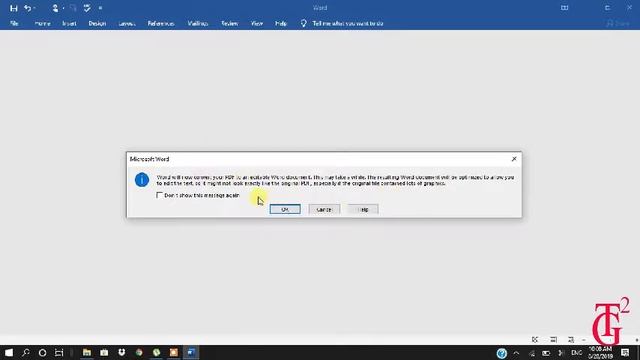The image size is (640, 360).
Task: Open the Dropbox taskbar icon
Action: click(122, 353)
